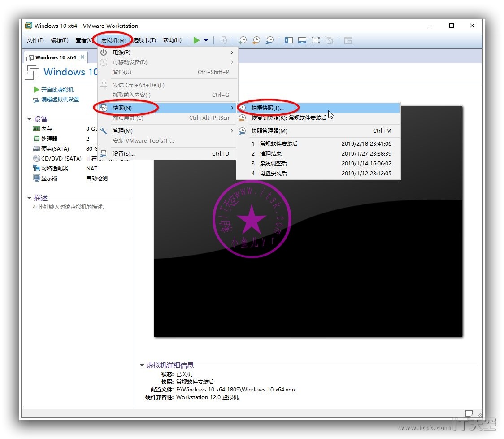Open the 虚拟机(M) menu

113,40
